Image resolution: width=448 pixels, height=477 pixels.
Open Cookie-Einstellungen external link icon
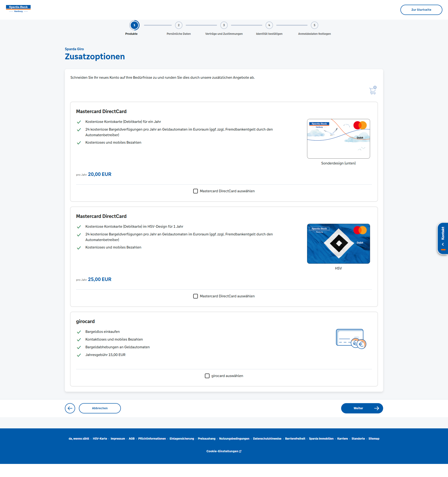(x=240, y=451)
